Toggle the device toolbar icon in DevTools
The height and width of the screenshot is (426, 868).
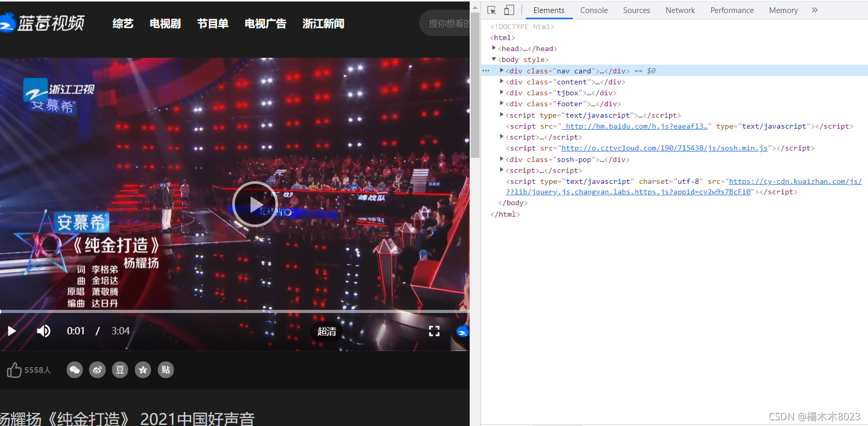(x=509, y=10)
